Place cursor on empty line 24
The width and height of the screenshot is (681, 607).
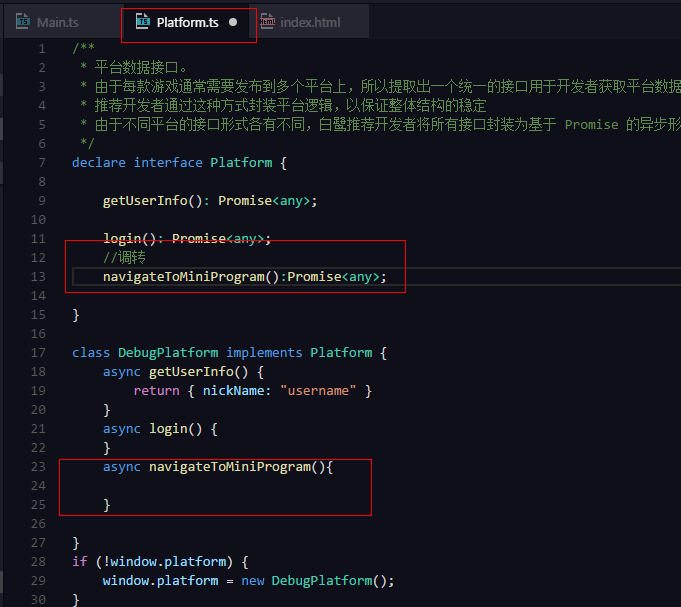(200, 486)
